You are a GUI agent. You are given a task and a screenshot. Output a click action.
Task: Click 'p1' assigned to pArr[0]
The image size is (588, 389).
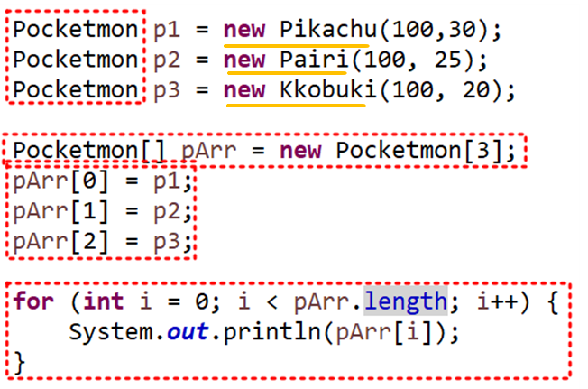(167, 182)
